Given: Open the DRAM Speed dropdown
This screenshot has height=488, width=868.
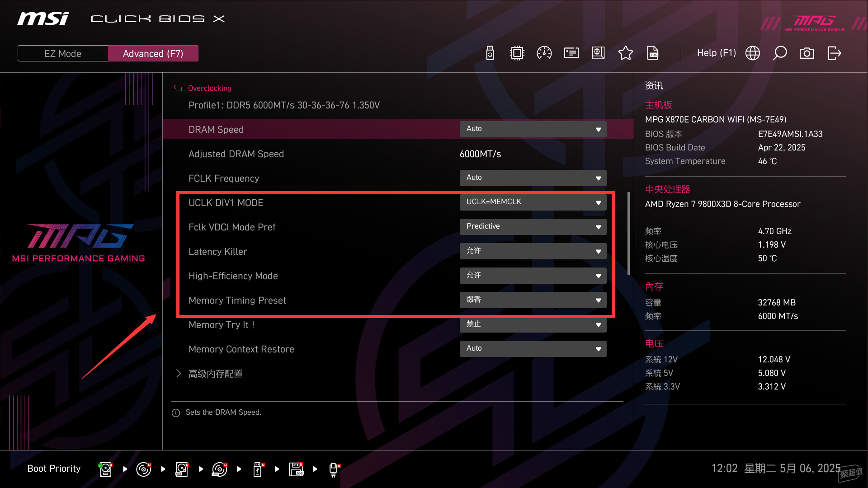Looking at the screenshot, I should click(533, 129).
